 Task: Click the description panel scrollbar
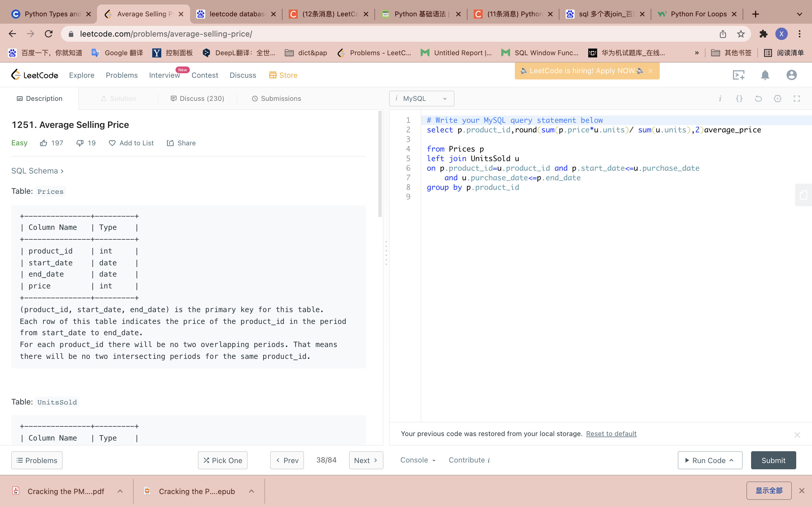[380, 164]
